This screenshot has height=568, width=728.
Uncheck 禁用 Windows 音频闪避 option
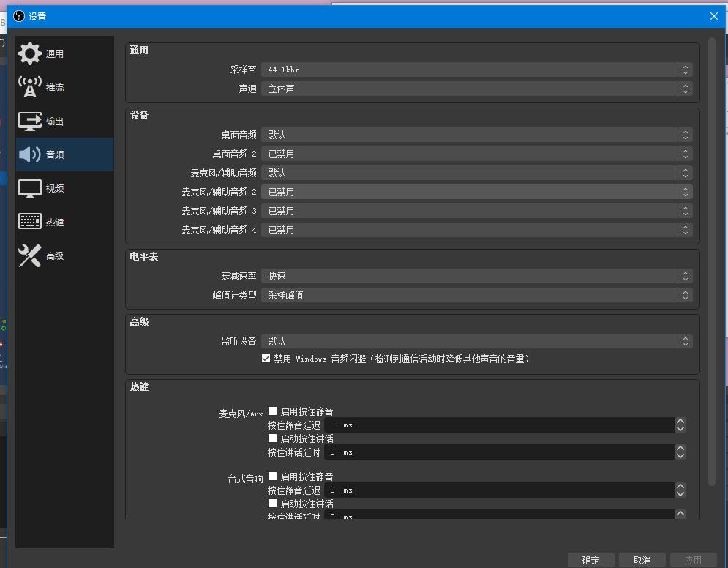pos(266,359)
